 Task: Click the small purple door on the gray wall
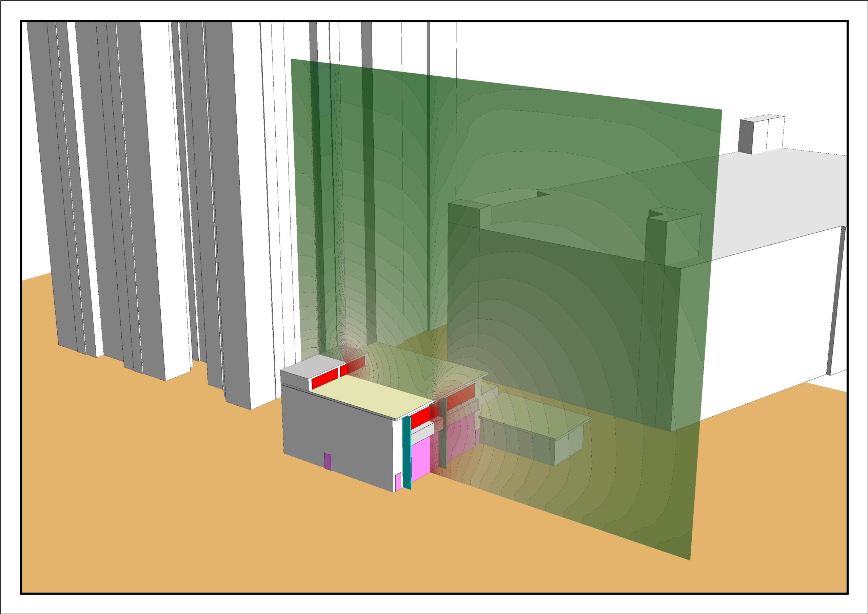click(328, 462)
